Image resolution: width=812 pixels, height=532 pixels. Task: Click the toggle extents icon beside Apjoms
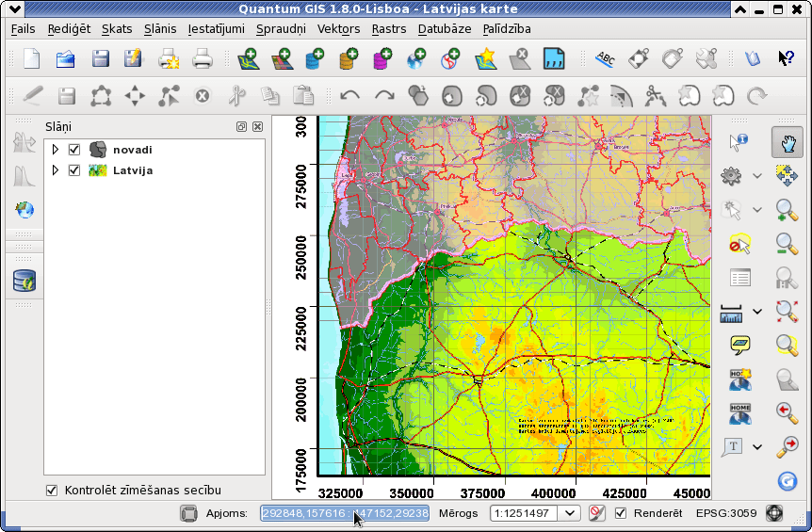pos(189,513)
